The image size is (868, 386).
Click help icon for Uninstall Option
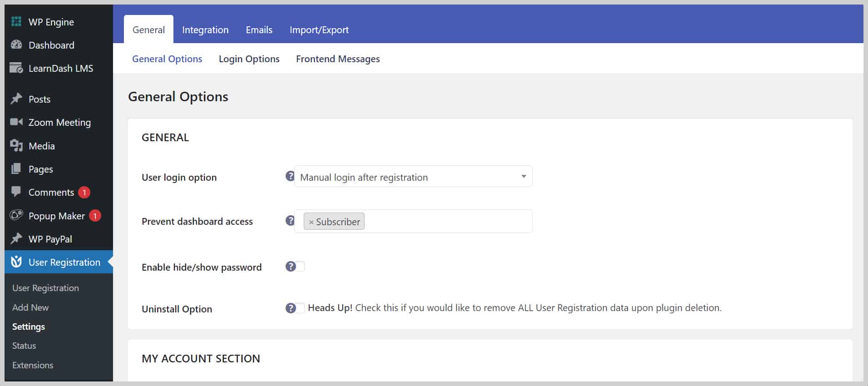(291, 308)
